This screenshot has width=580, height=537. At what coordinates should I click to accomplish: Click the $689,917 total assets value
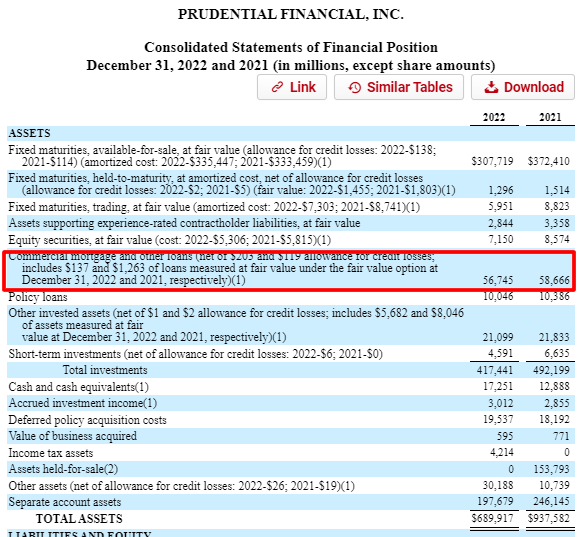click(492, 518)
